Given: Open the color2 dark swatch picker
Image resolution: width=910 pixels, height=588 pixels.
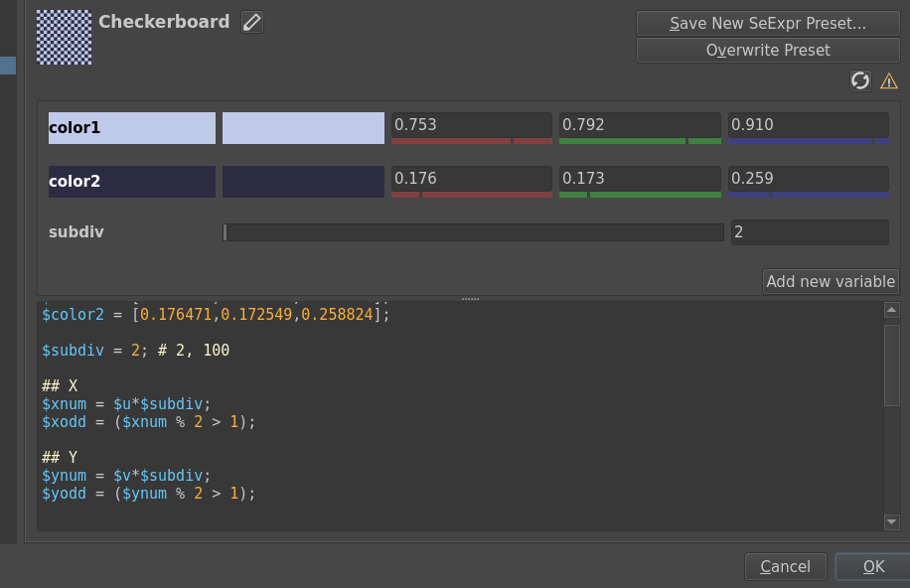Looking at the screenshot, I should pyautogui.click(x=303, y=182).
